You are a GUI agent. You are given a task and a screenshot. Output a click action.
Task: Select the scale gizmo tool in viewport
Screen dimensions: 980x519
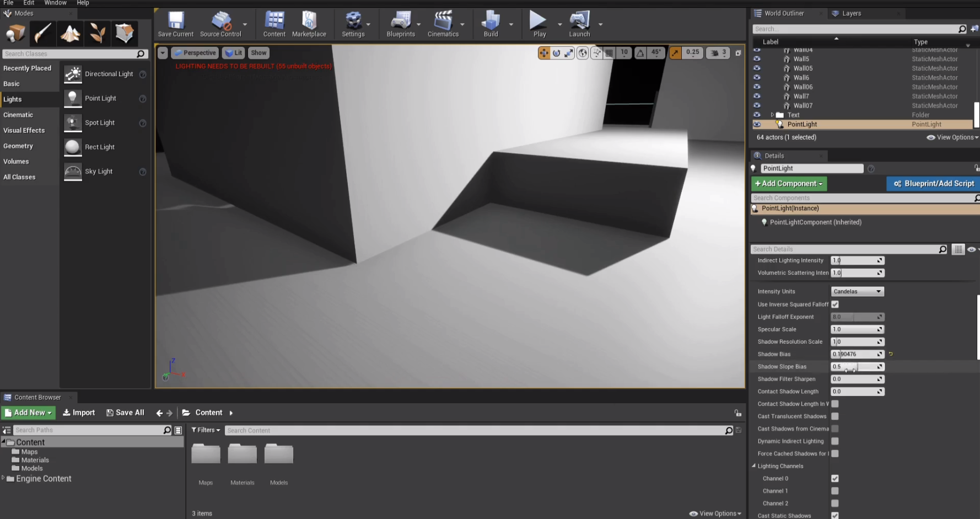pyautogui.click(x=569, y=53)
